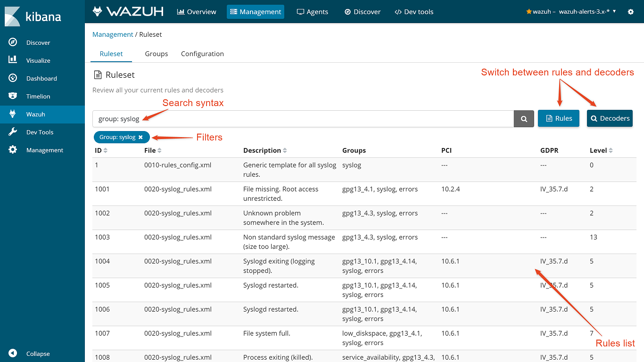Image resolution: width=644 pixels, height=362 pixels.
Task: Select file 0010-rules_config.xml
Action: coord(178,165)
